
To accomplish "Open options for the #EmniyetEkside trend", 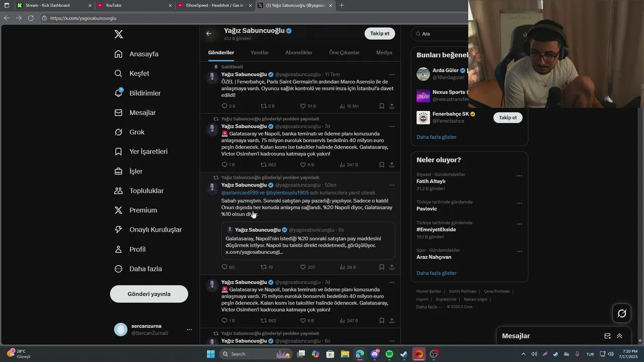I will pyautogui.click(x=519, y=224).
